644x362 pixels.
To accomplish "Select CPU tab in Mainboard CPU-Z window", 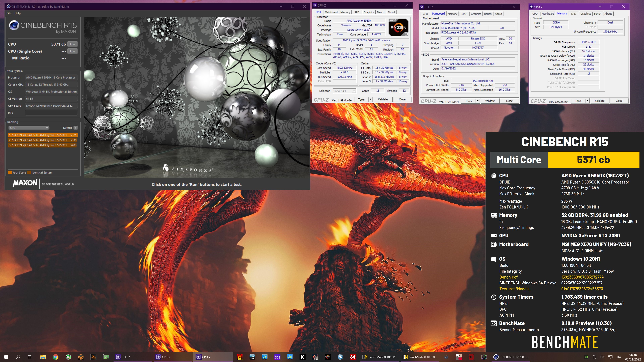I will (425, 14).
